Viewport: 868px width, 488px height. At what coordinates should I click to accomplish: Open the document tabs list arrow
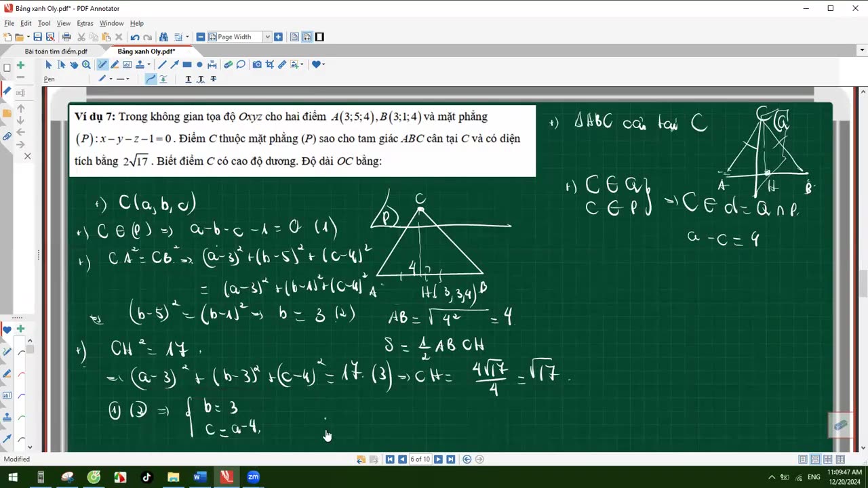862,49
